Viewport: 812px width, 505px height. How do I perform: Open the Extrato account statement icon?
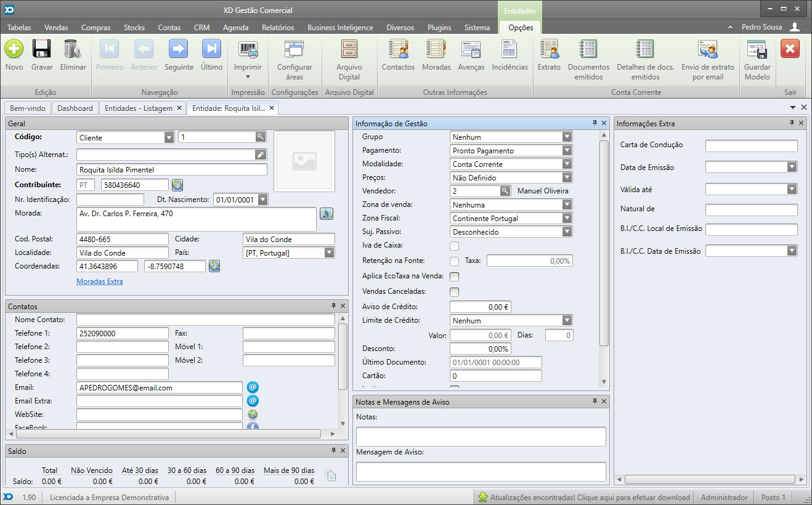549,49
